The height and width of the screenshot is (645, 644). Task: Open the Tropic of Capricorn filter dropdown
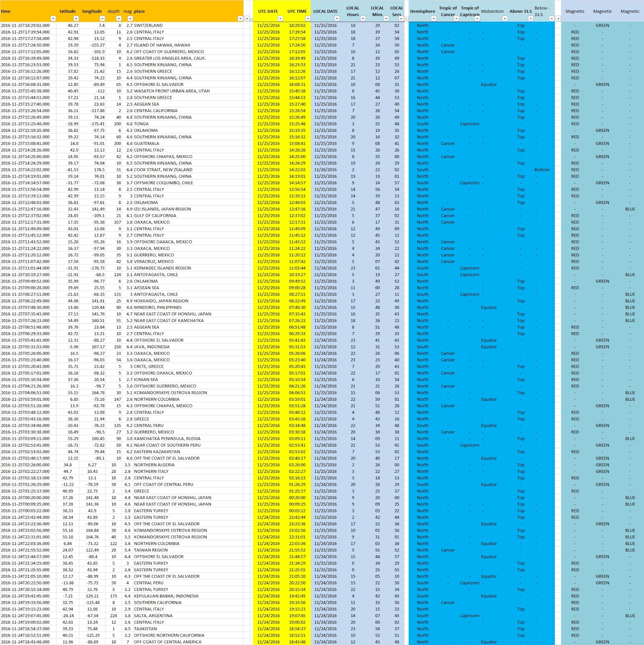tap(477, 19)
